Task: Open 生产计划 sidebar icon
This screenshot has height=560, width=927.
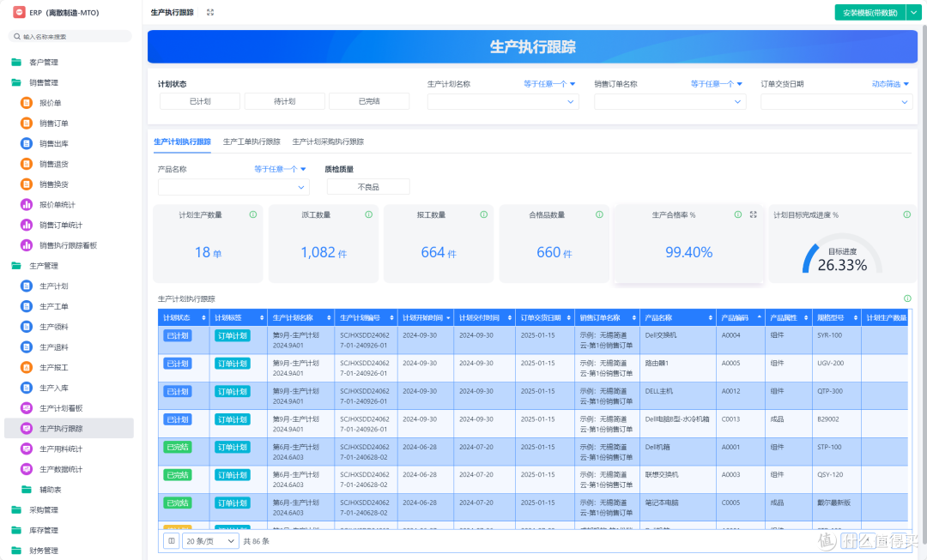Action: coord(27,286)
